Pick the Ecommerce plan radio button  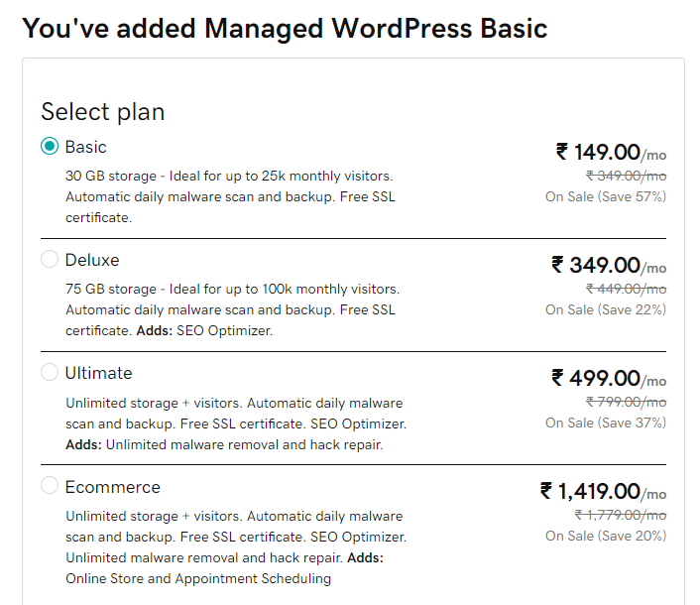[x=50, y=485]
